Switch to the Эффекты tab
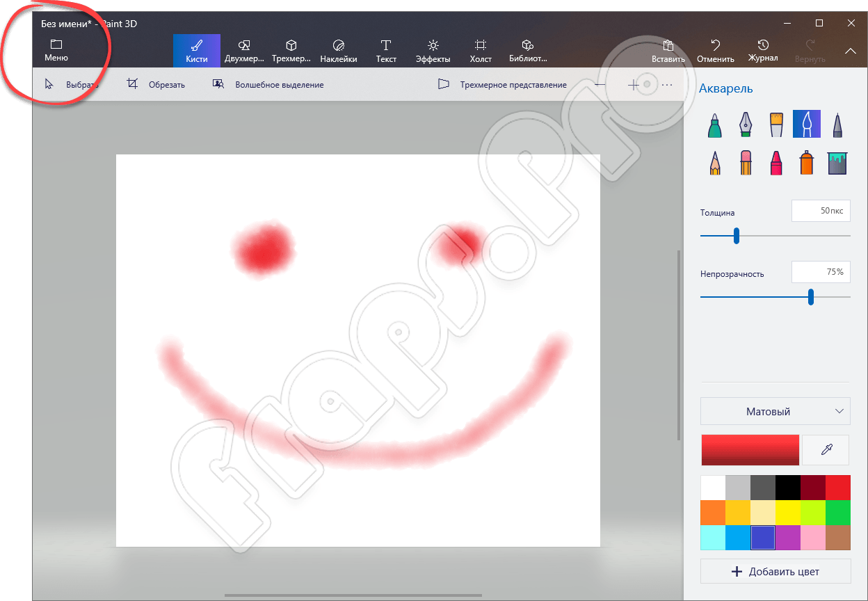868x601 pixels. (x=433, y=51)
